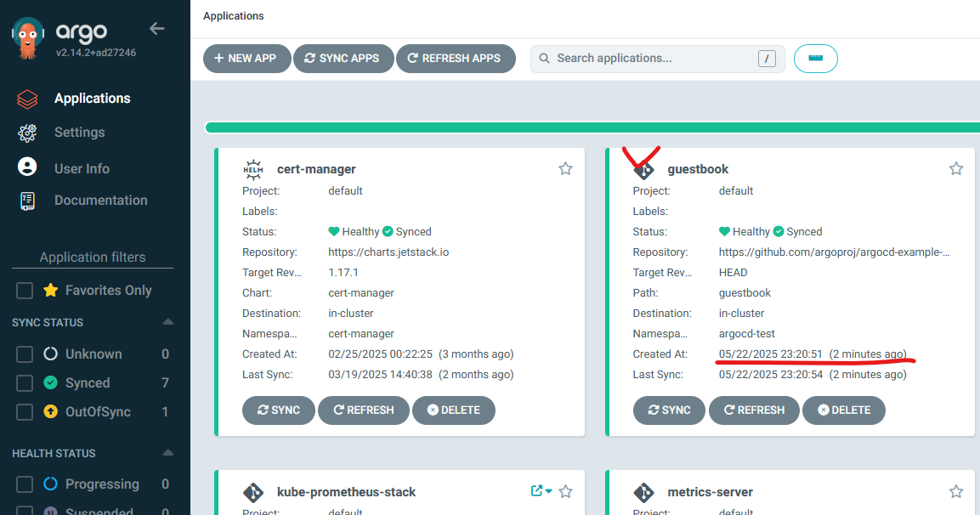
Task: Open Settings in the sidebar
Action: tap(79, 133)
